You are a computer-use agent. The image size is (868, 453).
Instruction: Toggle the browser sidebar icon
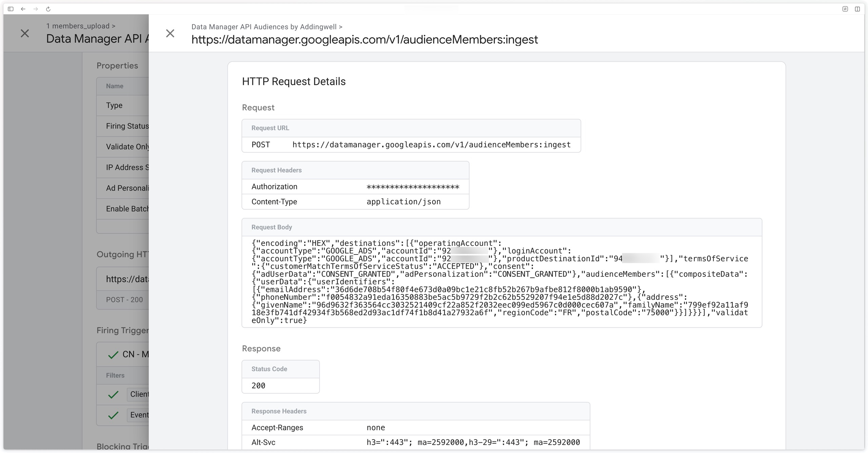point(11,9)
